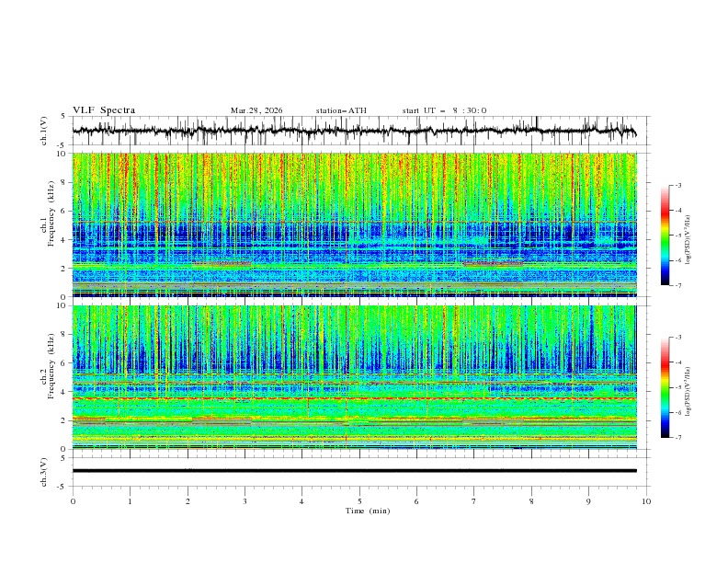The height and width of the screenshot is (563, 728).
Task: Click the ch.1 spectrogram color bar
Action: click(665, 236)
